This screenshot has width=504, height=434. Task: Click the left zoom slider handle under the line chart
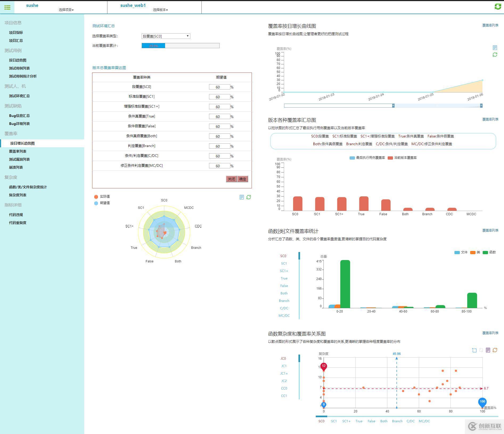393,106
